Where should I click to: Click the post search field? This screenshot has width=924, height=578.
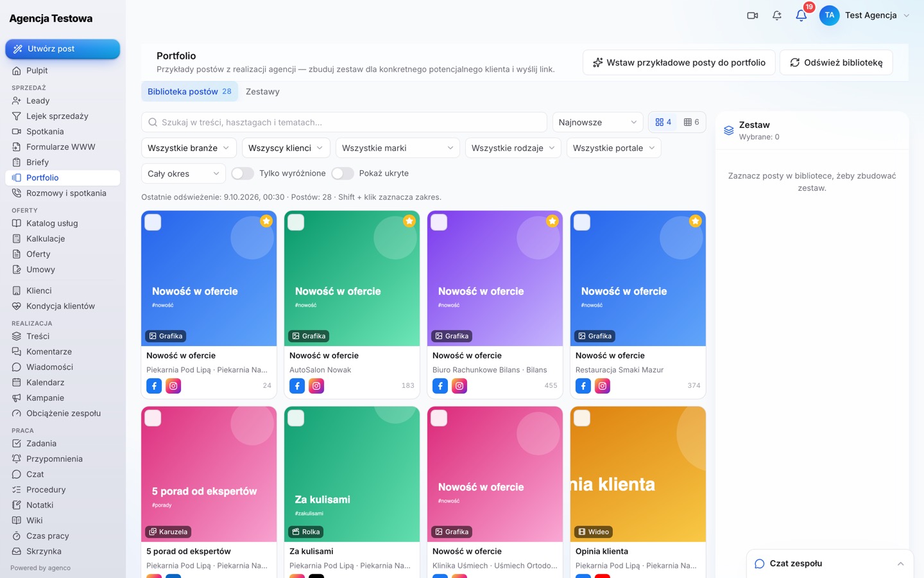click(344, 122)
